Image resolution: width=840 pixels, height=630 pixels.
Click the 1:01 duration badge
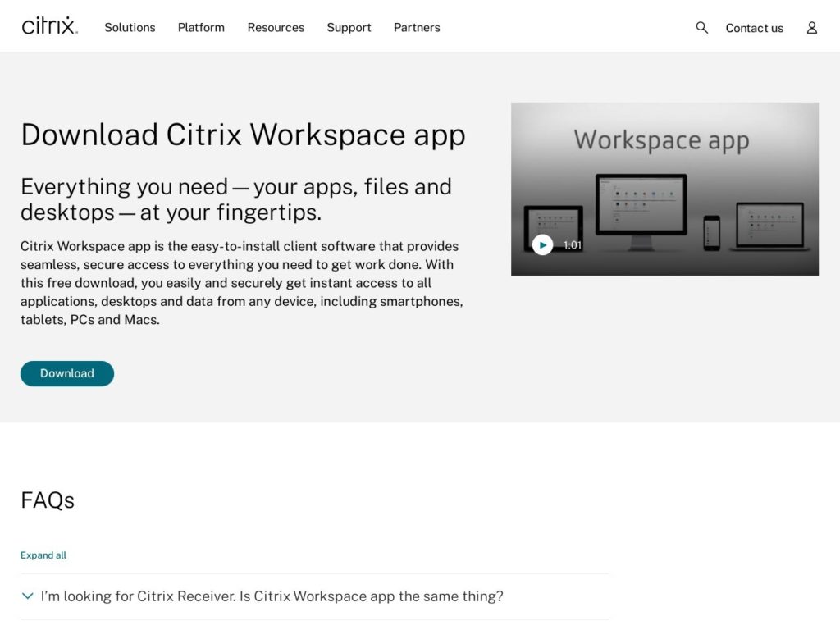[x=572, y=244]
